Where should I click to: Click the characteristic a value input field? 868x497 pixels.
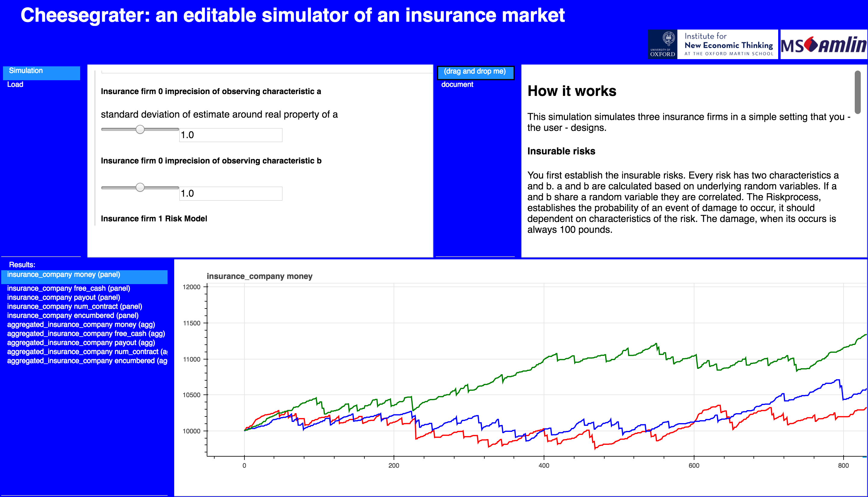(x=231, y=135)
